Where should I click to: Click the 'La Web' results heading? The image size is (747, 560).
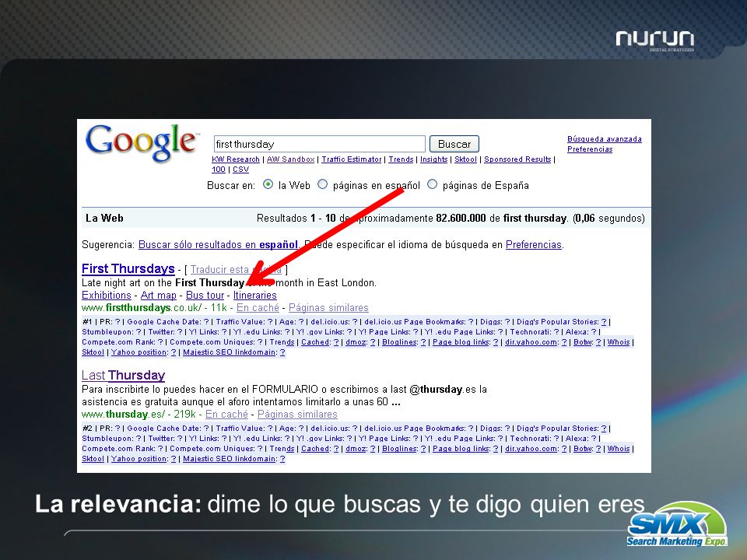[x=104, y=218]
